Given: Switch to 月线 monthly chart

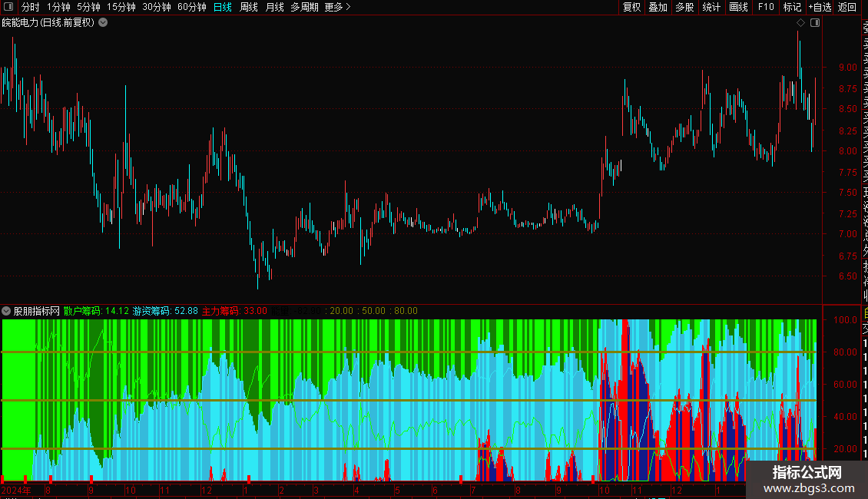Looking at the screenshot, I should (x=275, y=7).
